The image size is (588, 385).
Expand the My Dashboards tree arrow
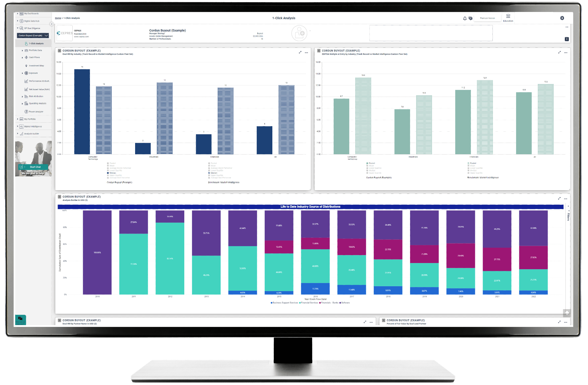[18, 14]
